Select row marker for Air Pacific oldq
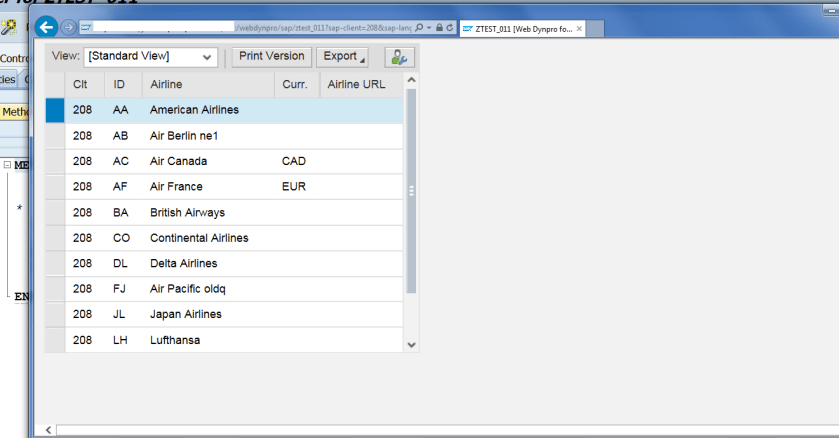Viewport: 839px width, 438px height. point(55,289)
